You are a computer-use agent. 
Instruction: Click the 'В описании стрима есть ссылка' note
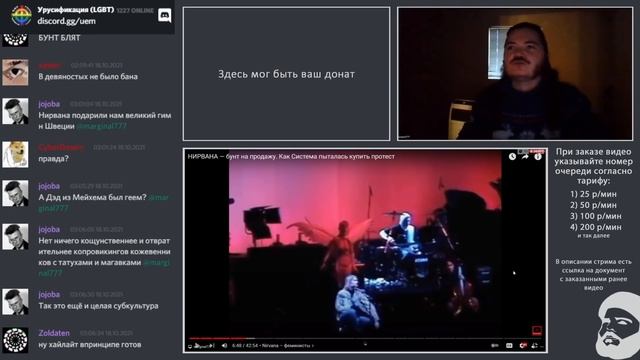click(x=593, y=275)
